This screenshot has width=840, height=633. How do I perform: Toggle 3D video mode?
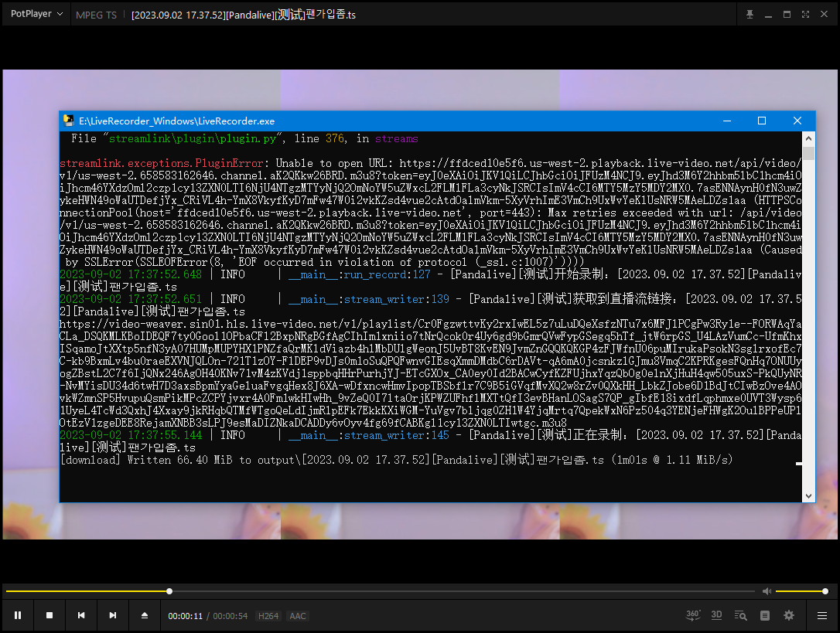pyautogui.click(x=716, y=614)
